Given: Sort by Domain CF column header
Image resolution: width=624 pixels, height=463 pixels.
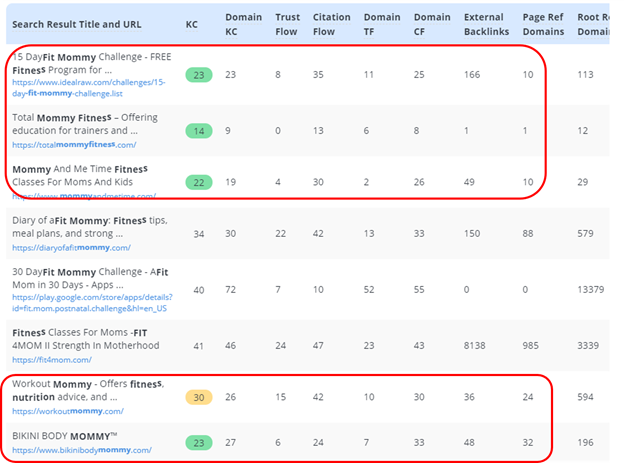Looking at the screenshot, I should [432, 24].
